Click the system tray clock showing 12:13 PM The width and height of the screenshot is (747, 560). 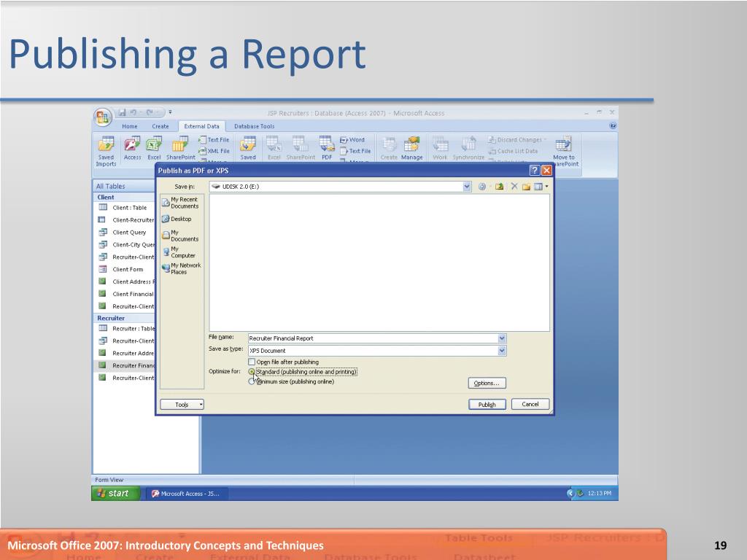pyautogui.click(x=600, y=494)
